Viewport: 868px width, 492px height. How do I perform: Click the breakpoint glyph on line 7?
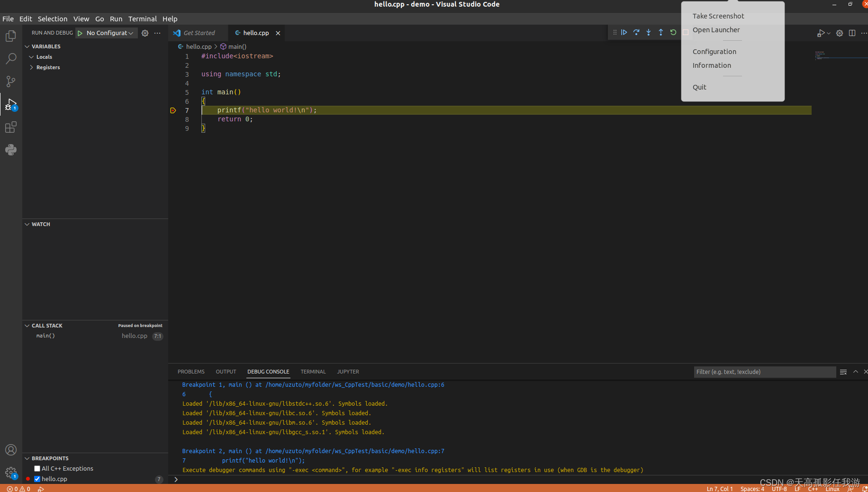[x=173, y=110]
